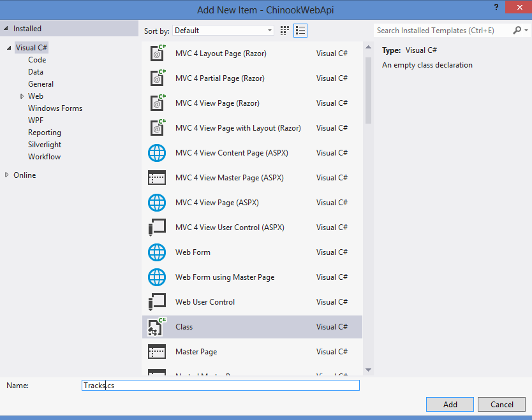Switch to small icons list view
The height and width of the screenshot is (420, 532).
tap(300, 31)
